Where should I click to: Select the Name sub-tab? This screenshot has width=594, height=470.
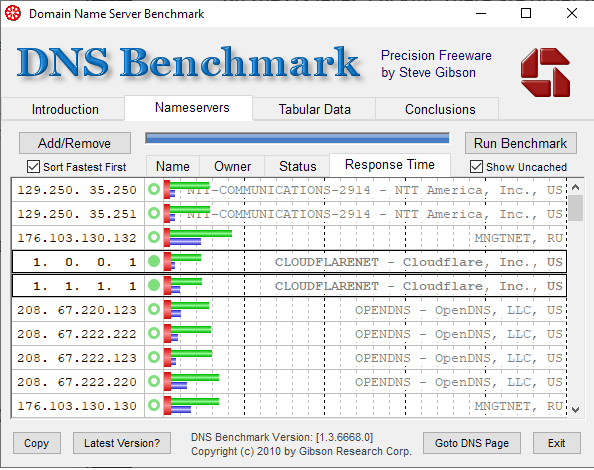(x=173, y=166)
